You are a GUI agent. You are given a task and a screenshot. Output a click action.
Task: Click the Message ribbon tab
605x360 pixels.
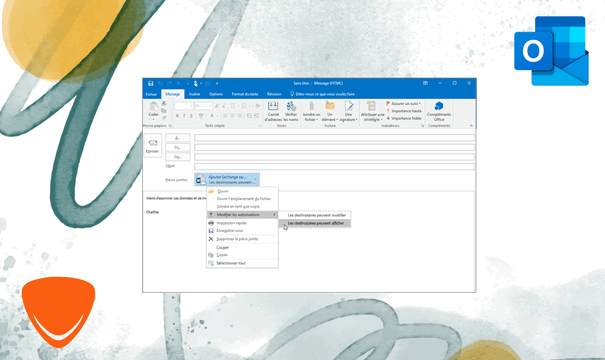click(x=172, y=94)
